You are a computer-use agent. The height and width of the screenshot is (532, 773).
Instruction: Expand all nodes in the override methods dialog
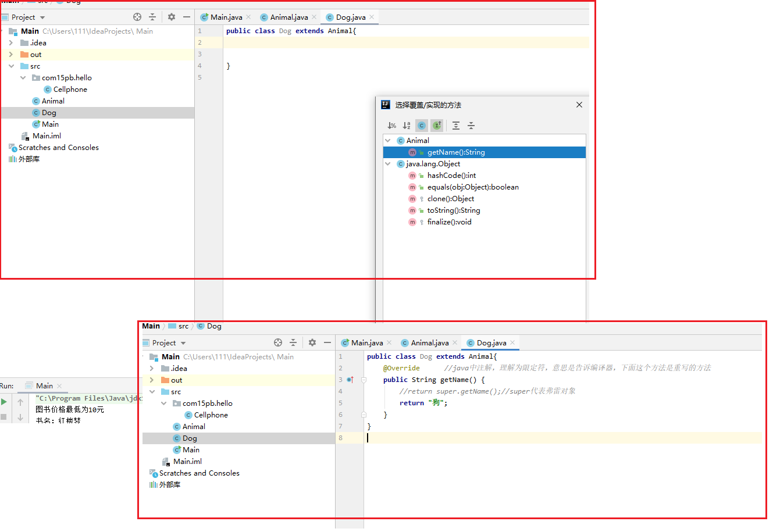[x=456, y=126]
